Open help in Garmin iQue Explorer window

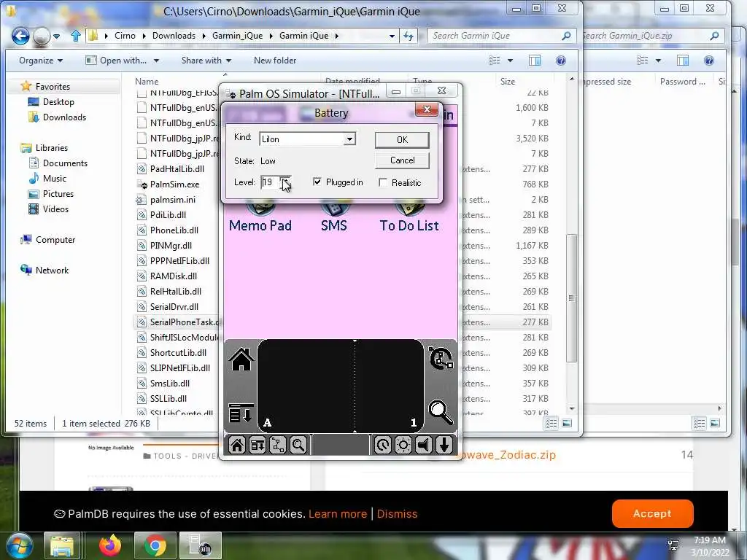pos(561,61)
